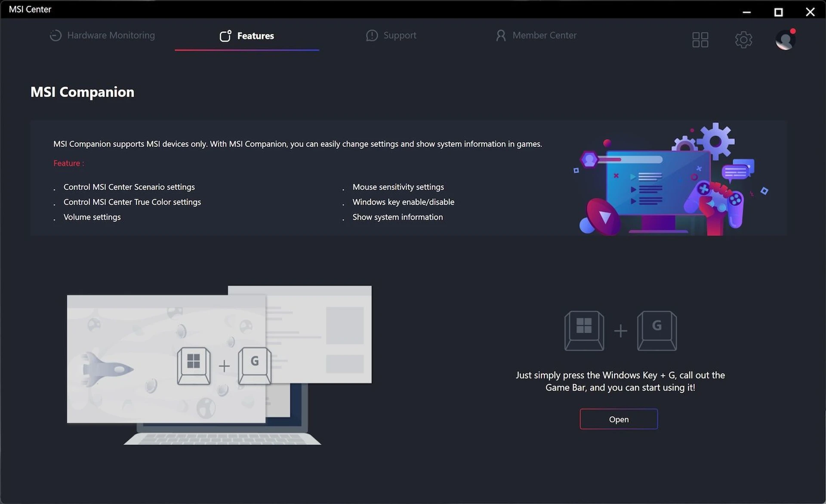Open the Hardware Monitoring tab

pyautogui.click(x=102, y=35)
